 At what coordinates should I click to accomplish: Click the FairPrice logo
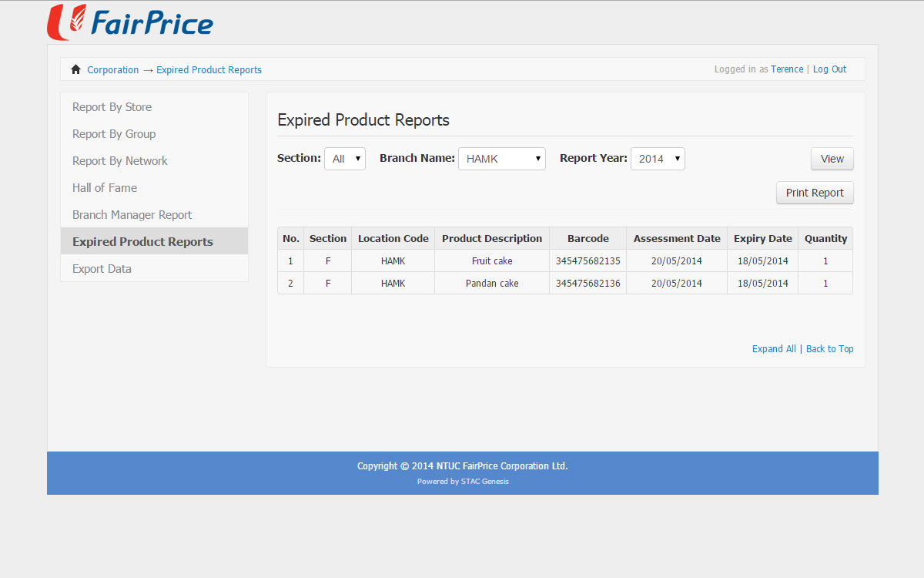[x=130, y=22]
